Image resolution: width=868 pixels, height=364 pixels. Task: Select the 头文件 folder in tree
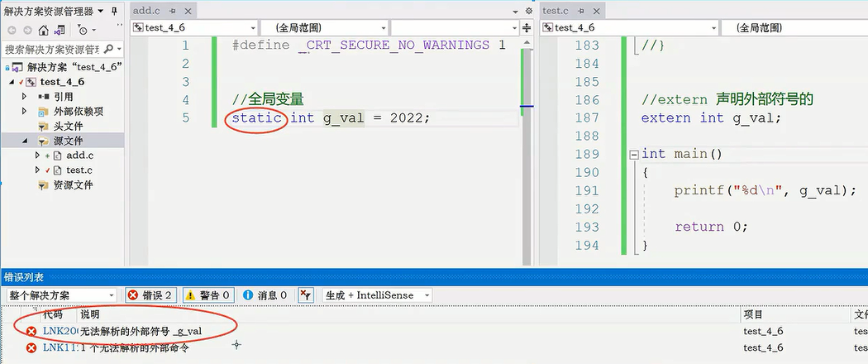[68, 127]
